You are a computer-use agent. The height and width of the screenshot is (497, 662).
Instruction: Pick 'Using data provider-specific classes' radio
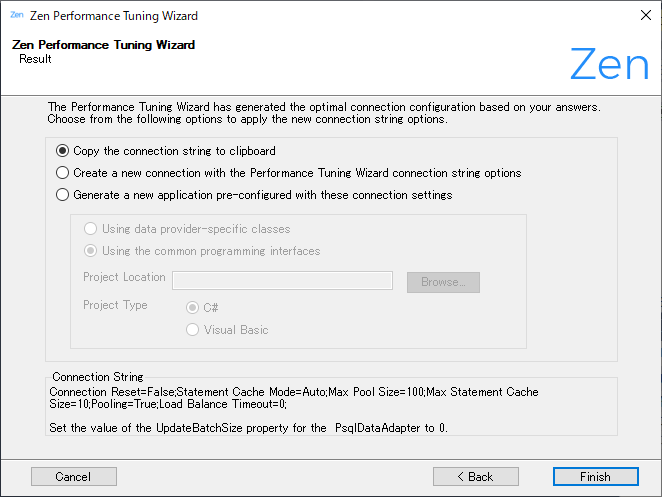(x=91, y=229)
